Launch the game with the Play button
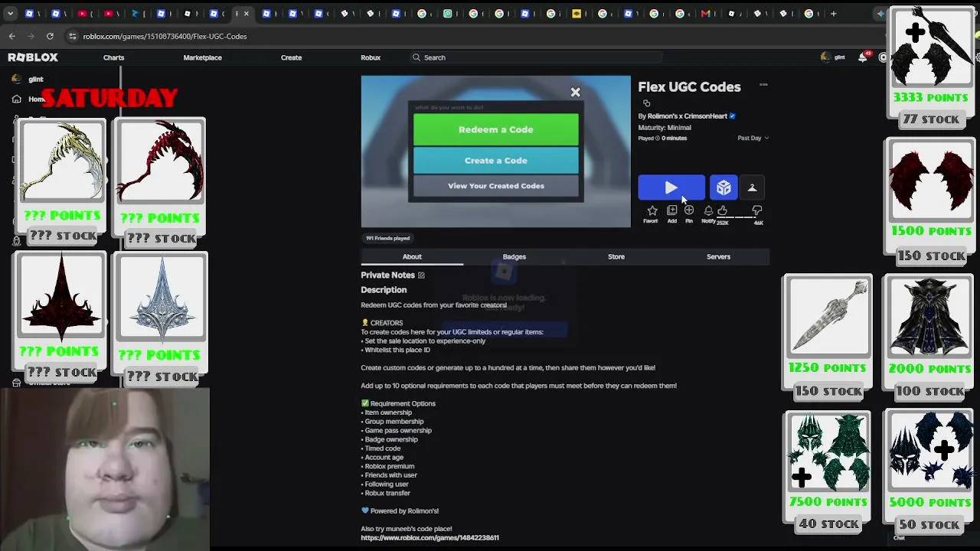This screenshot has width=980, height=551. click(x=671, y=187)
